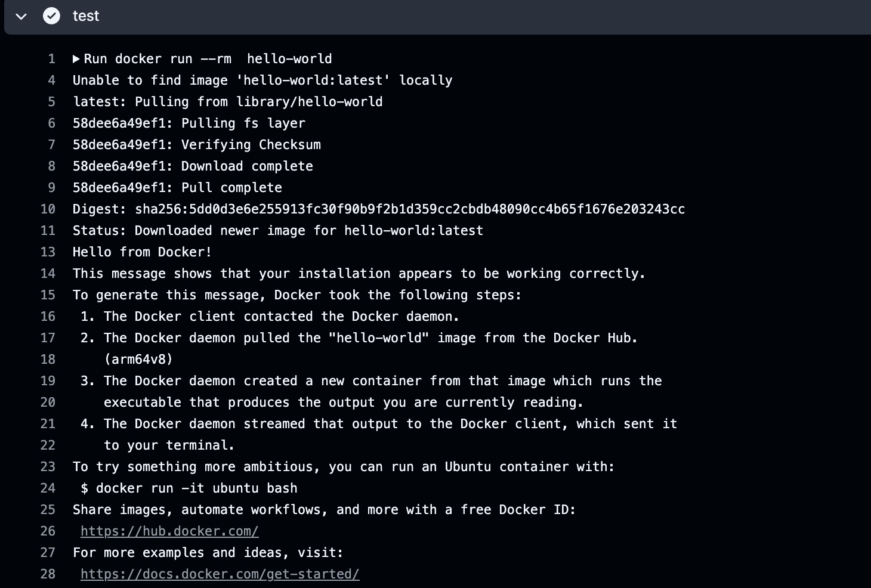Click "To generate this message" line
871x588 pixels.
(x=297, y=295)
